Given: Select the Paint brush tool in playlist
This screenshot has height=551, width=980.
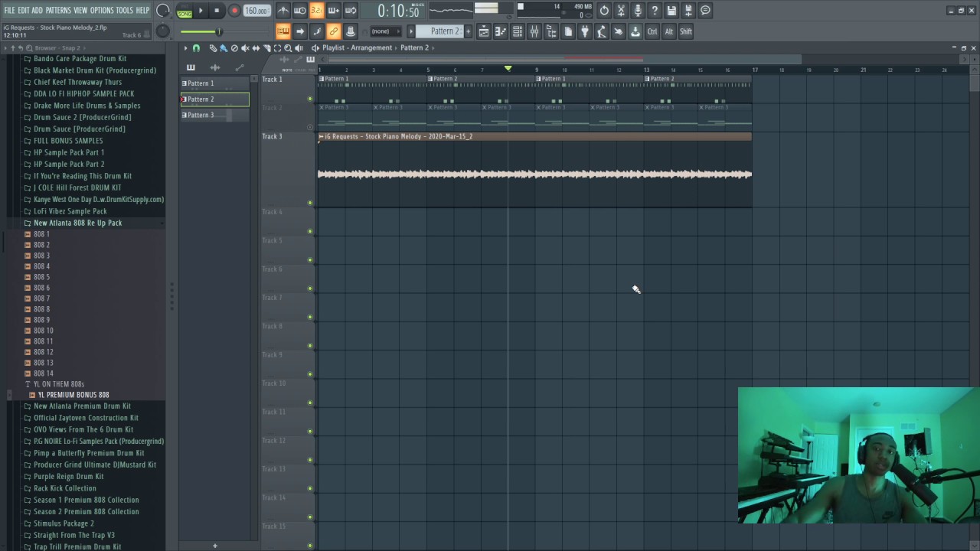Looking at the screenshot, I should point(224,47).
